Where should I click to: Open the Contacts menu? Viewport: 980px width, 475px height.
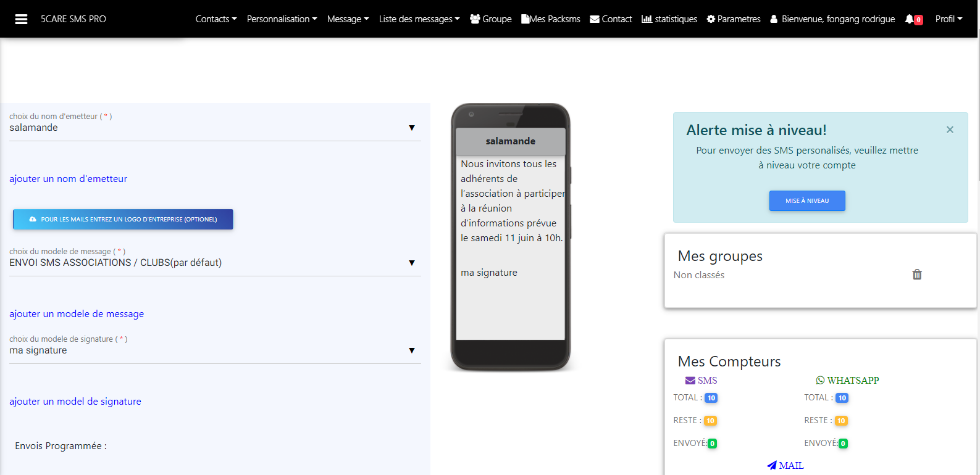pos(216,19)
